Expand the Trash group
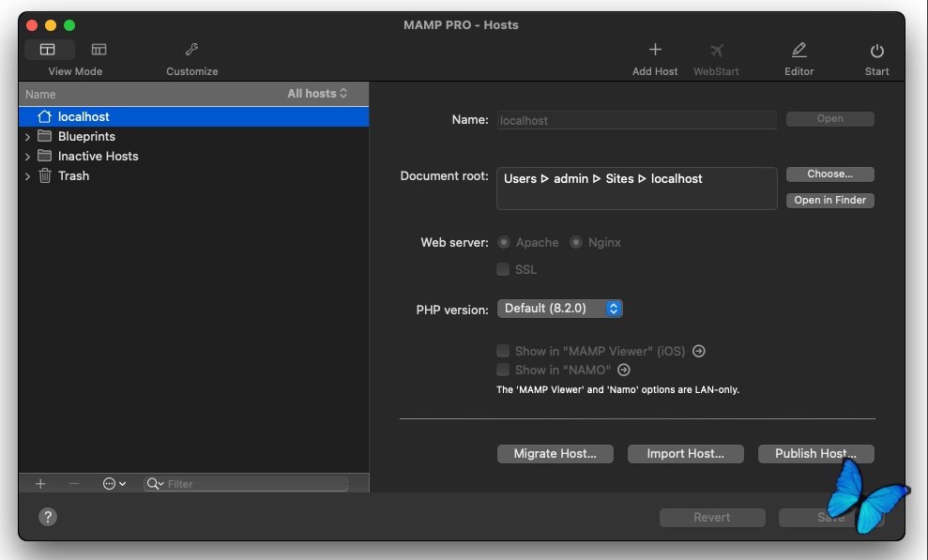 click(x=27, y=176)
